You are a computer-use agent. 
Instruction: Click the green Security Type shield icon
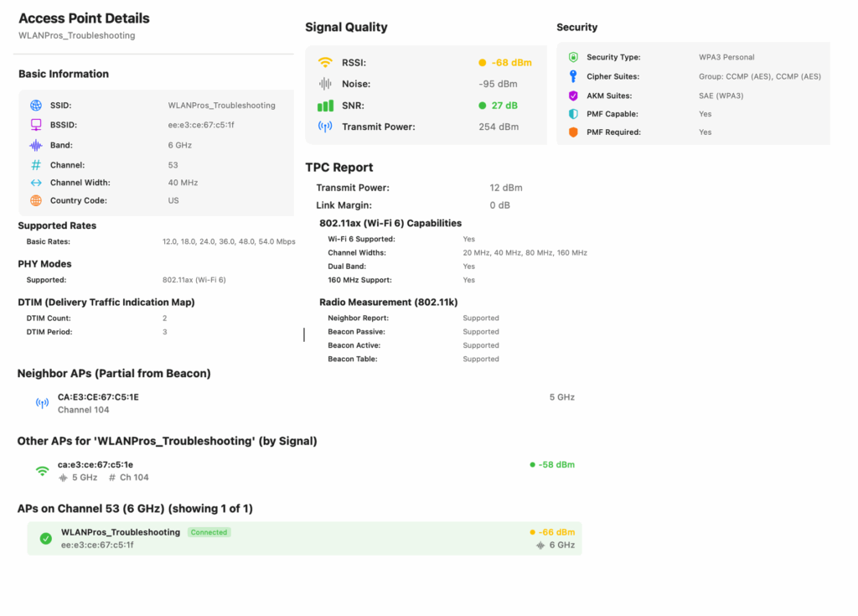[x=573, y=57]
